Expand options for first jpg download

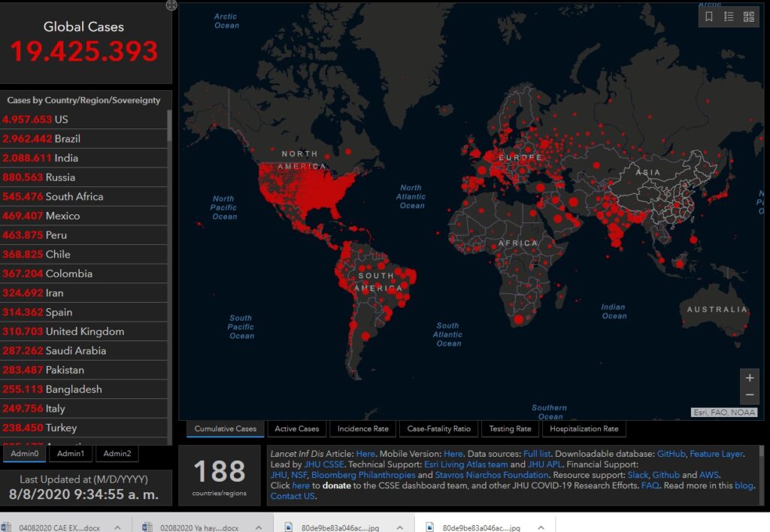[x=399, y=527]
